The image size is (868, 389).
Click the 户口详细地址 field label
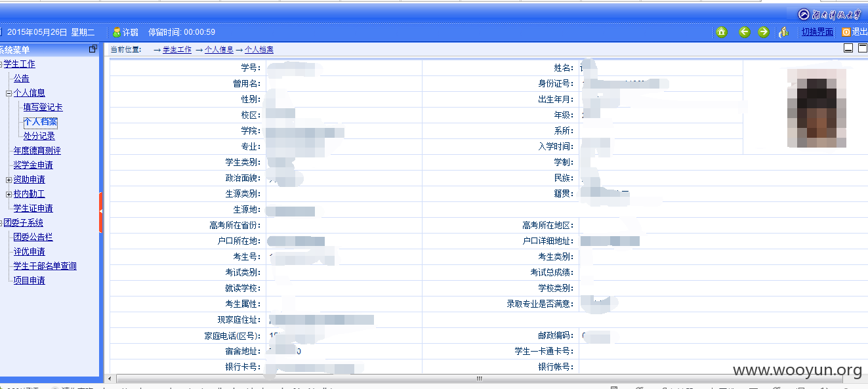(548, 241)
